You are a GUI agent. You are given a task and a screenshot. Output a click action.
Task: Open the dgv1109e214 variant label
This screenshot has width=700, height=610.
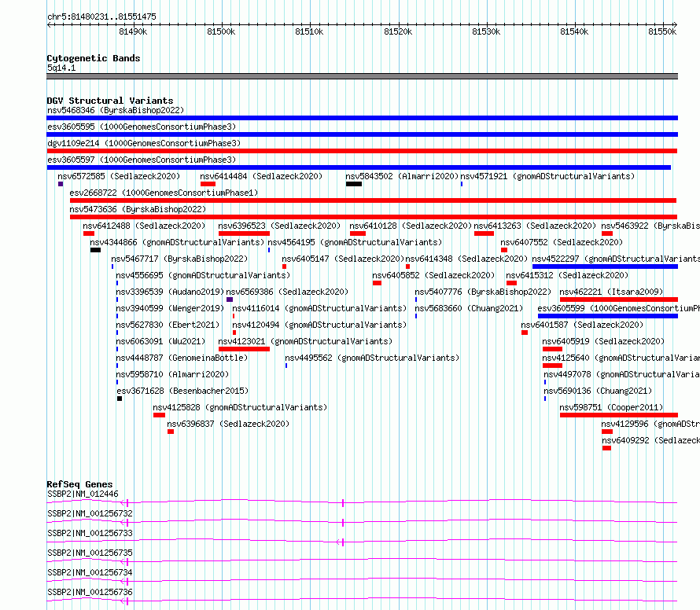click(144, 143)
